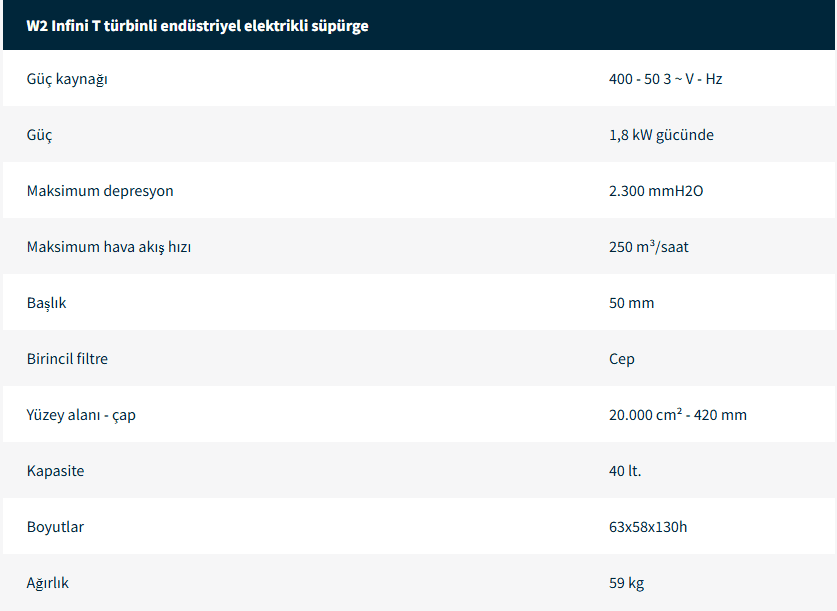This screenshot has height=611, width=837.
Task: Click the 20.000 cm² - 420 mm value
Action: tap(677, 415)
